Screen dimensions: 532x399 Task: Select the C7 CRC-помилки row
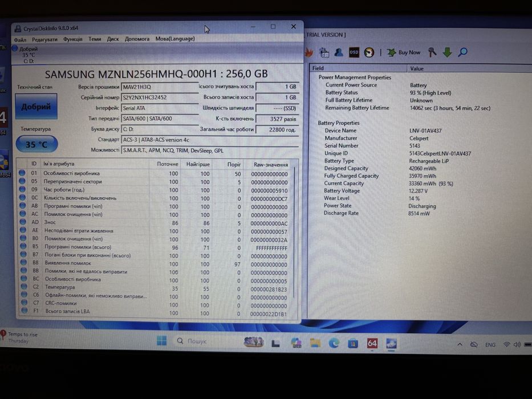point(155,304)
